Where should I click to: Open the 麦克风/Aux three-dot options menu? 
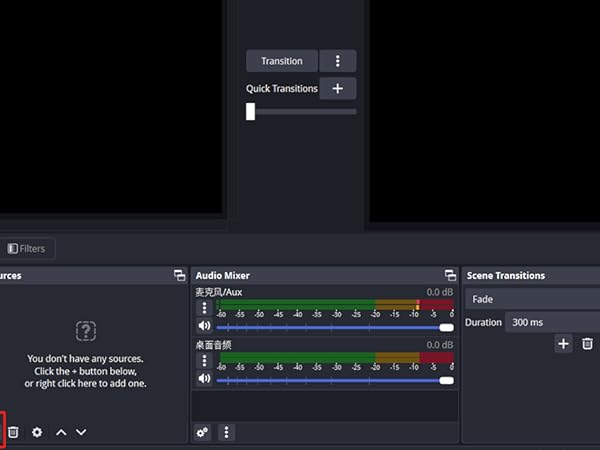[x=205, y=308]
